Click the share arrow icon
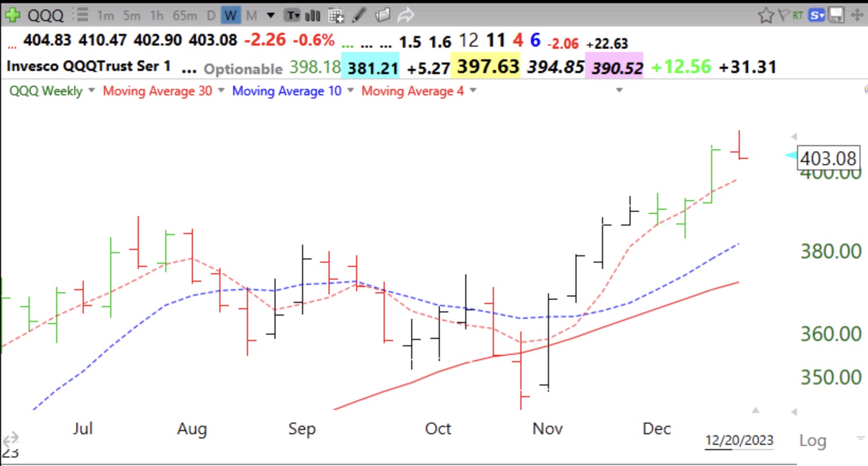The width and height of the screenshot is (868, 466). [405, 15]
